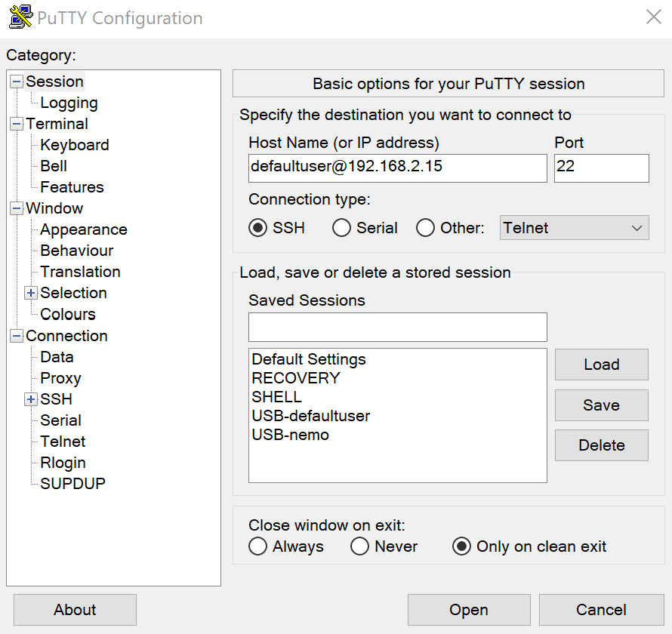Set close window on exit to Never
The height and width of the screenshot is (634, 672).
coord(360,546)
